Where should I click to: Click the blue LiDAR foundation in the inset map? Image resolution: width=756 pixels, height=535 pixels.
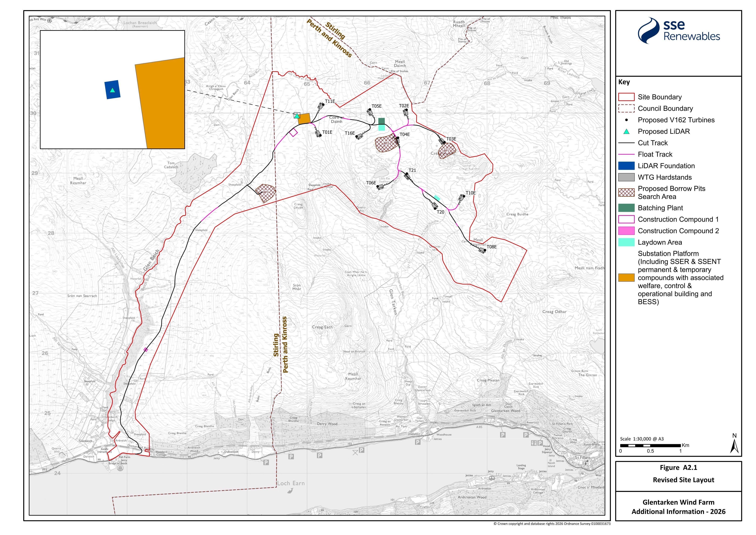112,90
